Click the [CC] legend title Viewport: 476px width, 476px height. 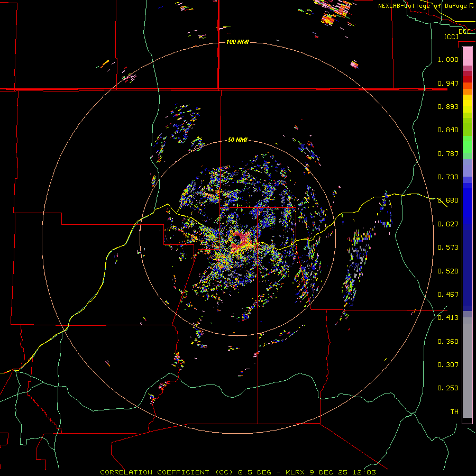tap(452, 36)
